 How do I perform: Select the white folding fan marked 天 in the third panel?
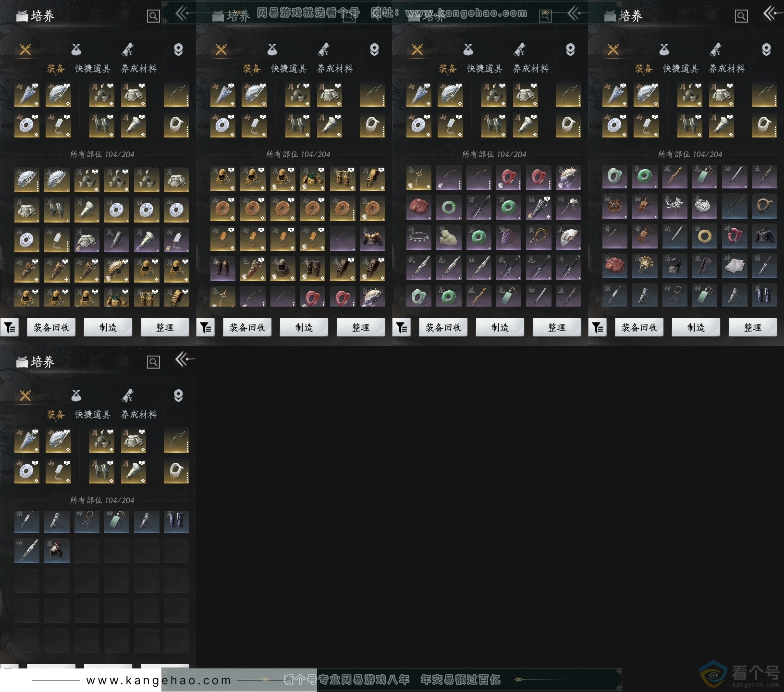point(568,237)
